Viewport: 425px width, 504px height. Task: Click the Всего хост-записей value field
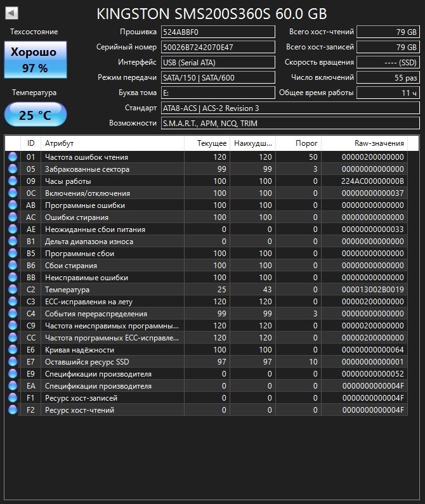[x=388, y=47]
